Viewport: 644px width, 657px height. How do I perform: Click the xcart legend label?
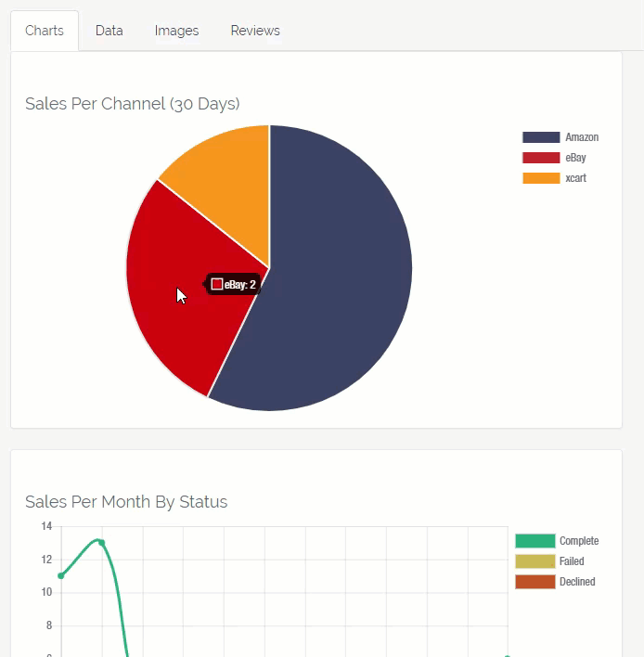(x=575, y=178)
